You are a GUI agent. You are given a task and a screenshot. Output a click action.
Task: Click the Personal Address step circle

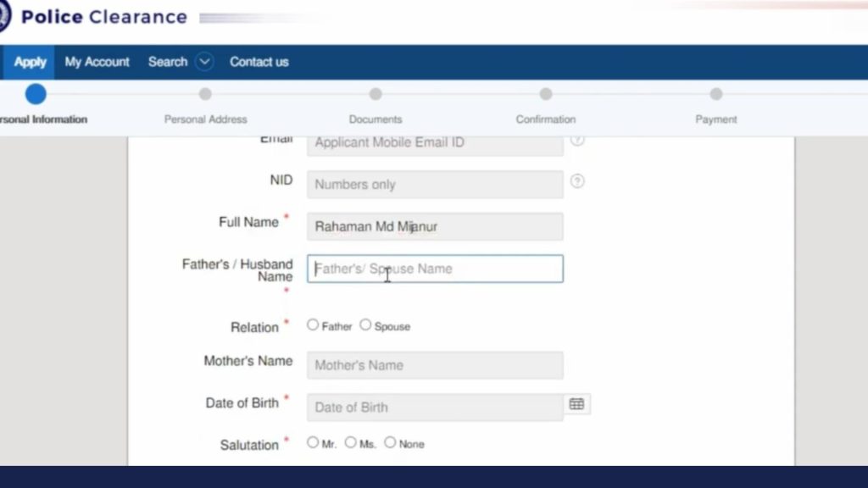coord(205,94)
